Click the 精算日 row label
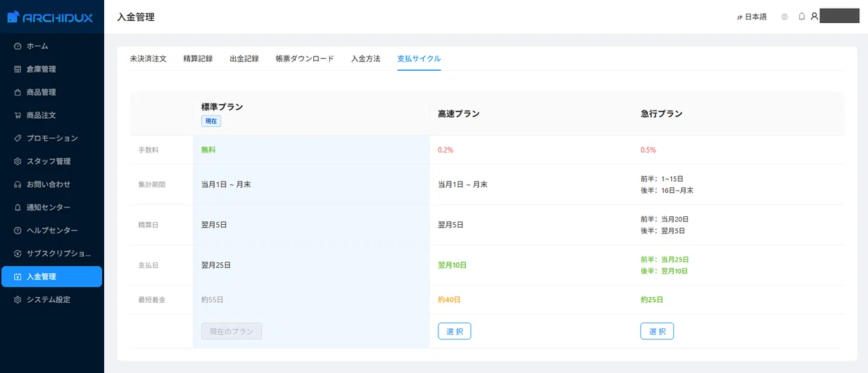This screenshot has height=373, width=868. click(148, 225)
